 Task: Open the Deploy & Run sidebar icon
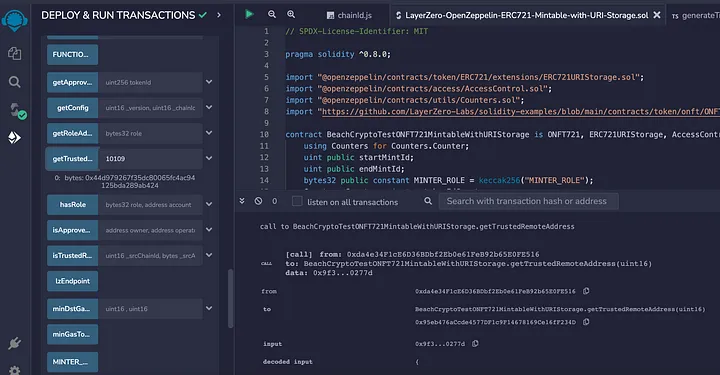[14, 137]
